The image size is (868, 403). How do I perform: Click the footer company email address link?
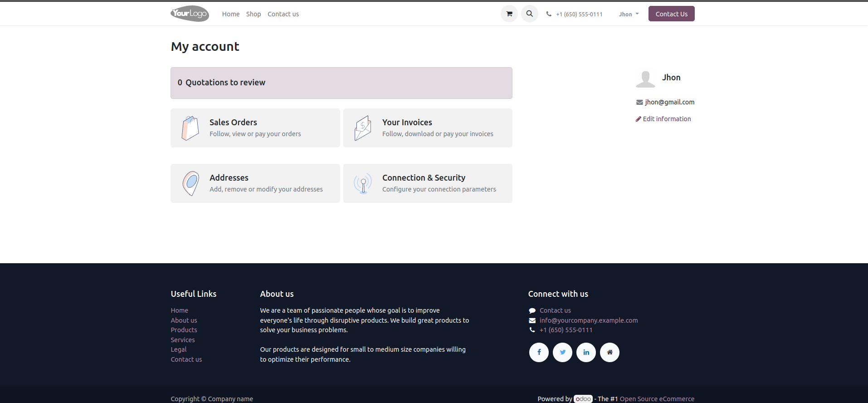pyautogui.click(x=588, y=320)
